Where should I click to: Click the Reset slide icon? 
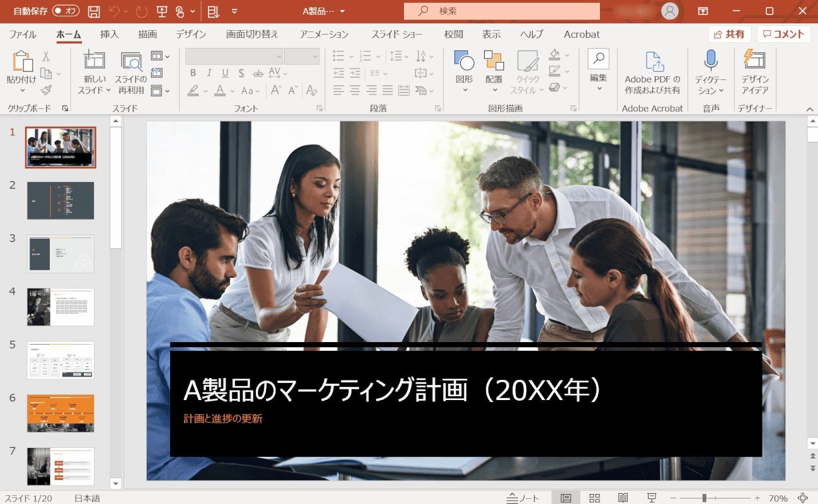(156, 73)
